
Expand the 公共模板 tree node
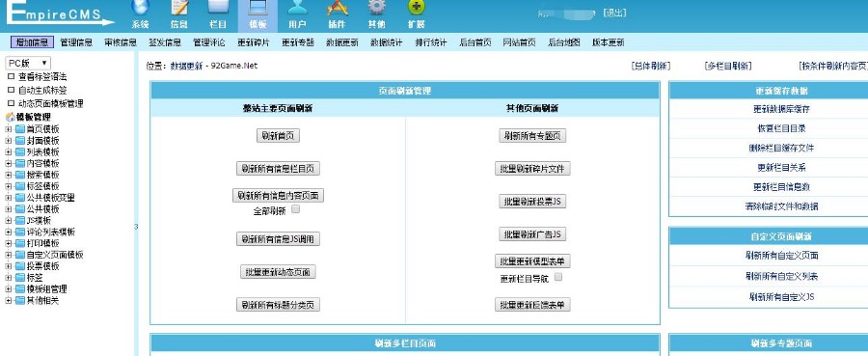pos(9,208)
